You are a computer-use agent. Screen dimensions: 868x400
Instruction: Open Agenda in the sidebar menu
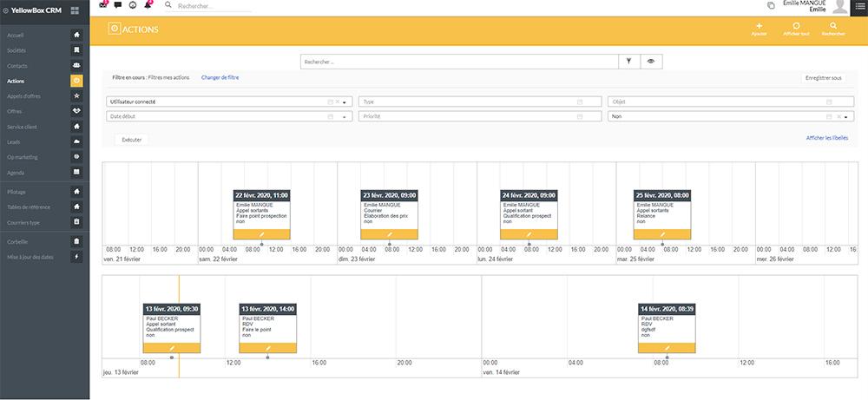[16, 173]
